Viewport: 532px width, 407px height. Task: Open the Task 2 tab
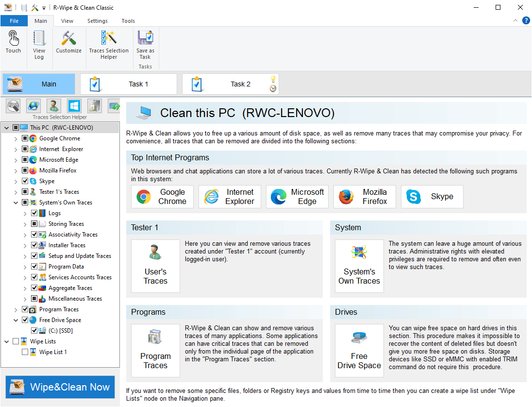coord(231,84)
